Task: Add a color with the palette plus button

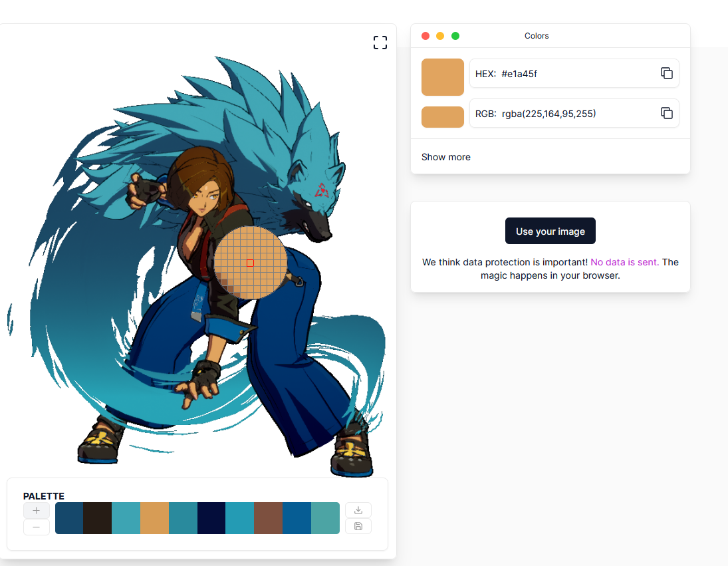Action: pyautogui.click(x=36, y=510)
